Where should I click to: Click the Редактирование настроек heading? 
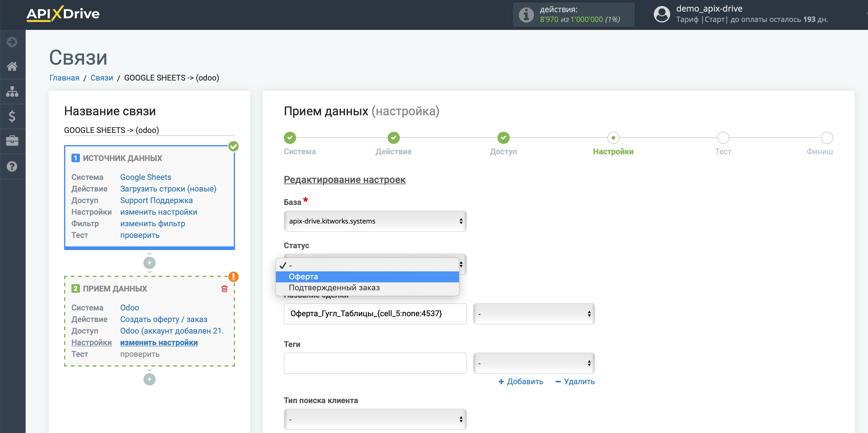[x=344, y=180]
